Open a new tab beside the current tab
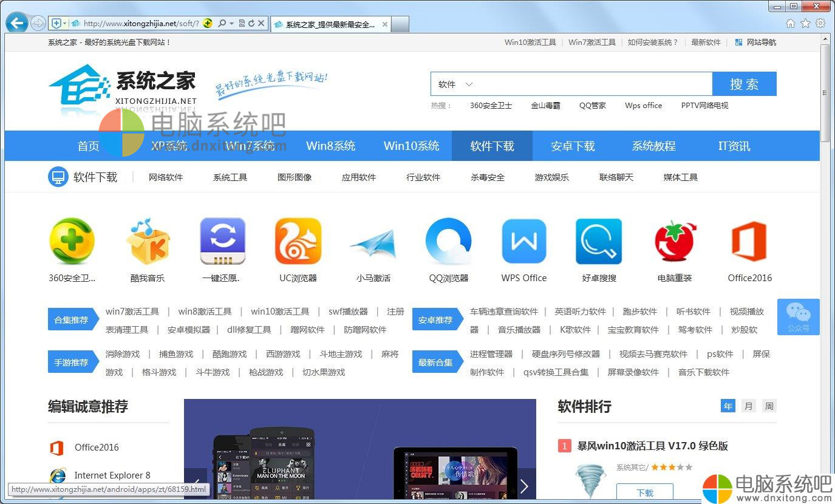 click(400, 24)
